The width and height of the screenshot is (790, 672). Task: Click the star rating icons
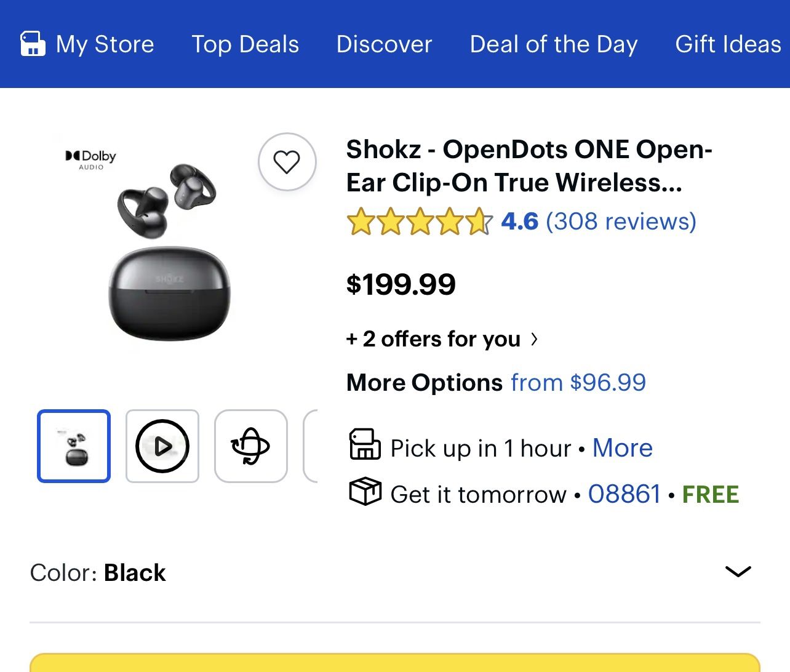(x=420, y=222)
